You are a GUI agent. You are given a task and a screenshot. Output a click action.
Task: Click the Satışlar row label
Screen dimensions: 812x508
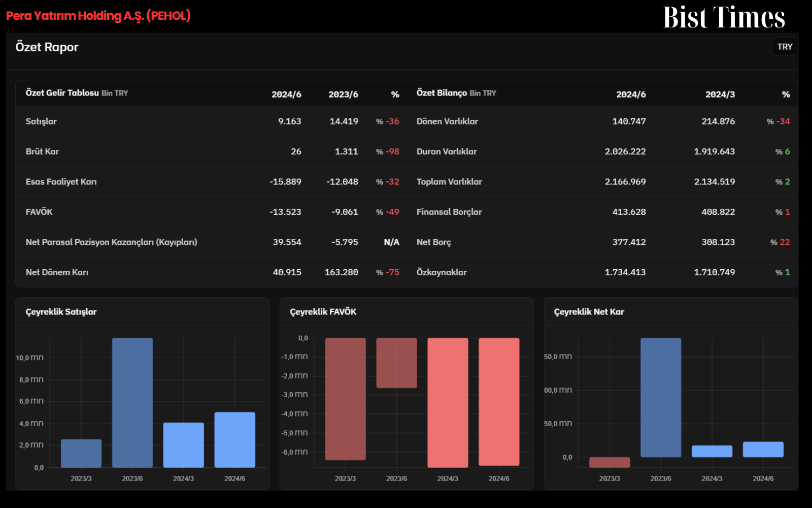pos(41,121)
